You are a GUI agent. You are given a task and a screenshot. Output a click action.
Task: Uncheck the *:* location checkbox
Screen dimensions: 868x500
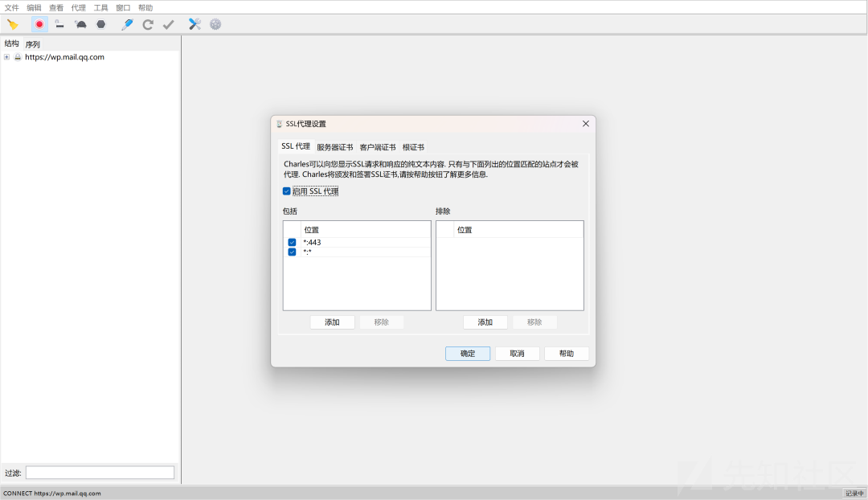tap(292, 252)
